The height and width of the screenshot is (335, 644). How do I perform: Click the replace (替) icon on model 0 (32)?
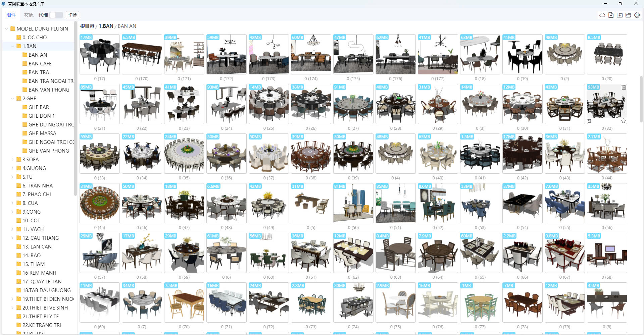pyautogui.click(x=589, y=121)
